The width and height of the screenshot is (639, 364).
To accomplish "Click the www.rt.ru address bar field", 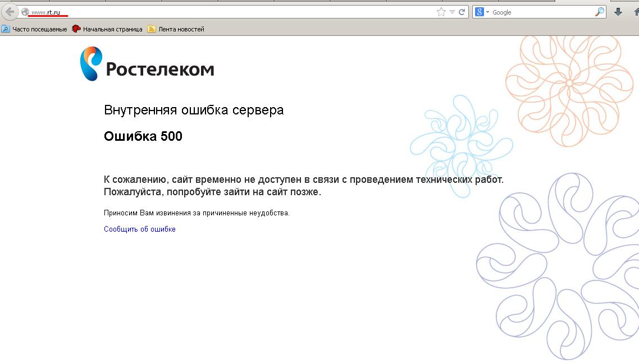I will point(225,12).
